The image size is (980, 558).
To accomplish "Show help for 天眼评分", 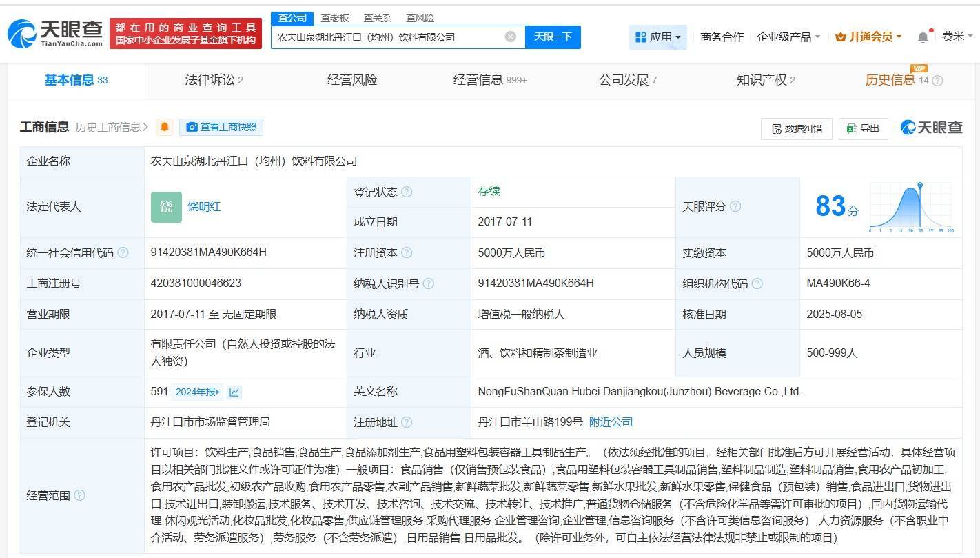I will coord(735,206).
